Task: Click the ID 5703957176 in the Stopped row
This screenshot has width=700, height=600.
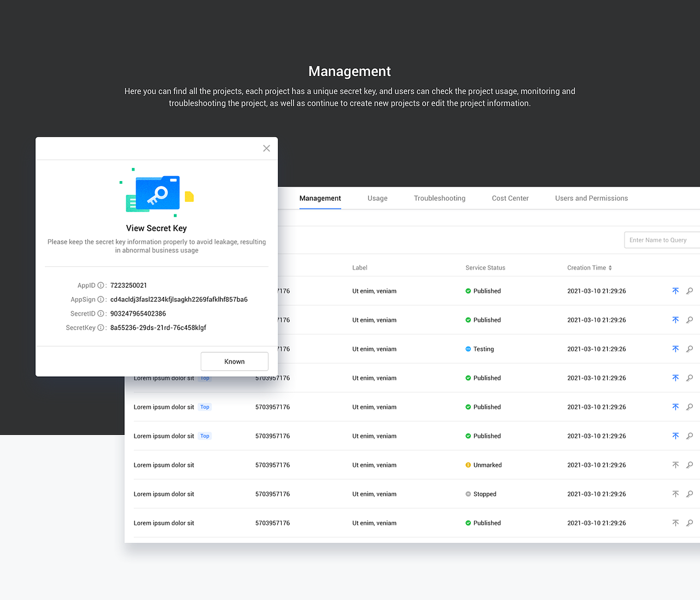Action: (x=272, y=494)
